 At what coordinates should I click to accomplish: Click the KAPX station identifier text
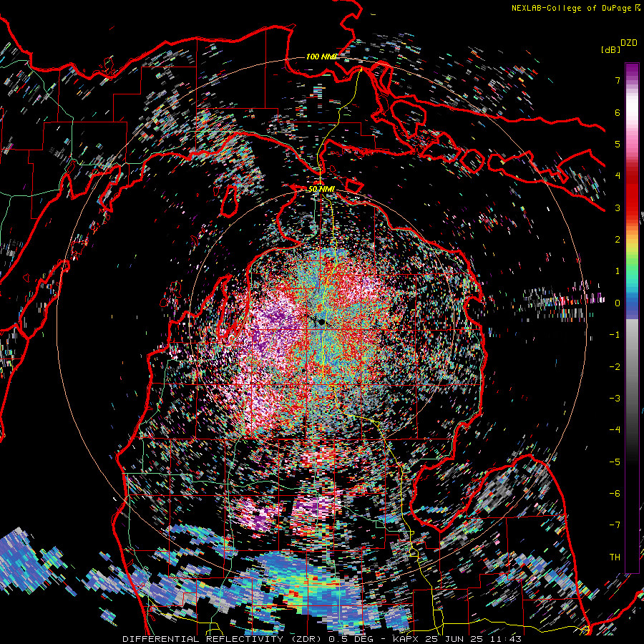(x=407, y=639)
